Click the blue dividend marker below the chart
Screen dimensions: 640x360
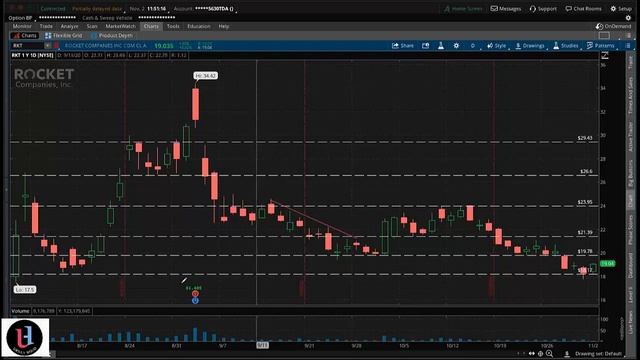[195, 301]
